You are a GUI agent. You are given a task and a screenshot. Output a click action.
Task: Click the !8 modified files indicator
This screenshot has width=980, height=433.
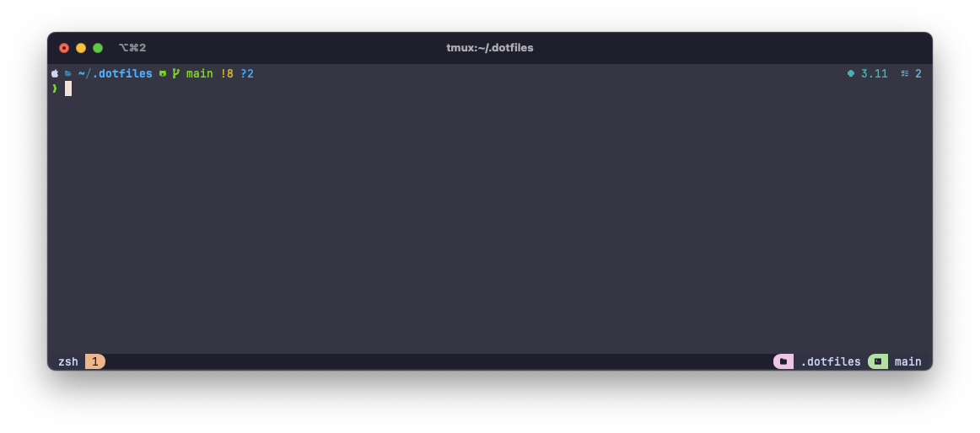coord(227,73)
